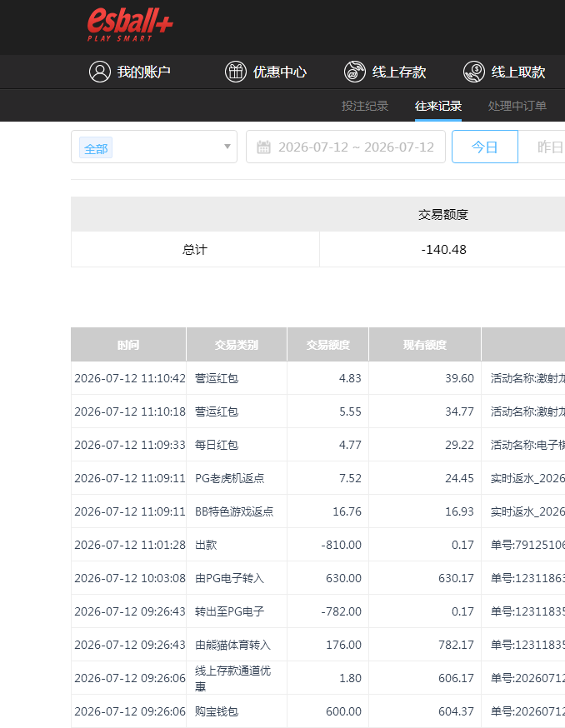Click the 时间 column header
The image size is (565, 728).
click(x=128, y=345)
